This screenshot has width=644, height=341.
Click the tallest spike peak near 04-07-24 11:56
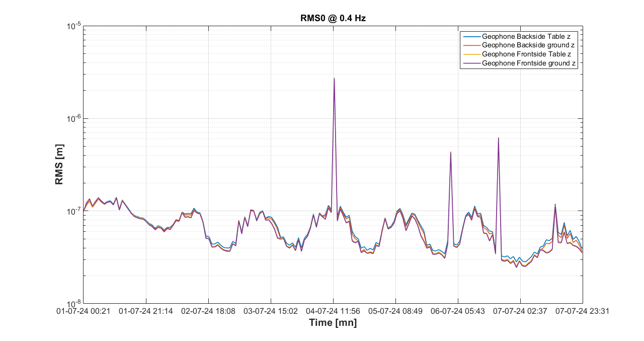[334, 78]
